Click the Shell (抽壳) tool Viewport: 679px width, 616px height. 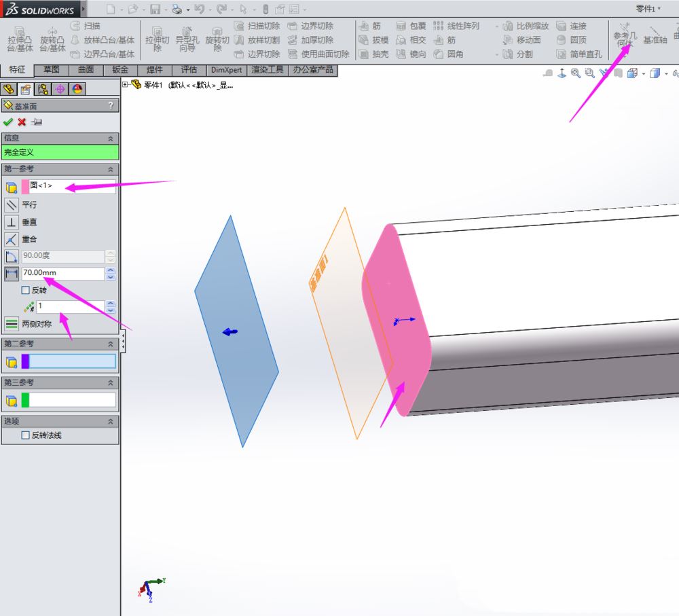[373, 54]
